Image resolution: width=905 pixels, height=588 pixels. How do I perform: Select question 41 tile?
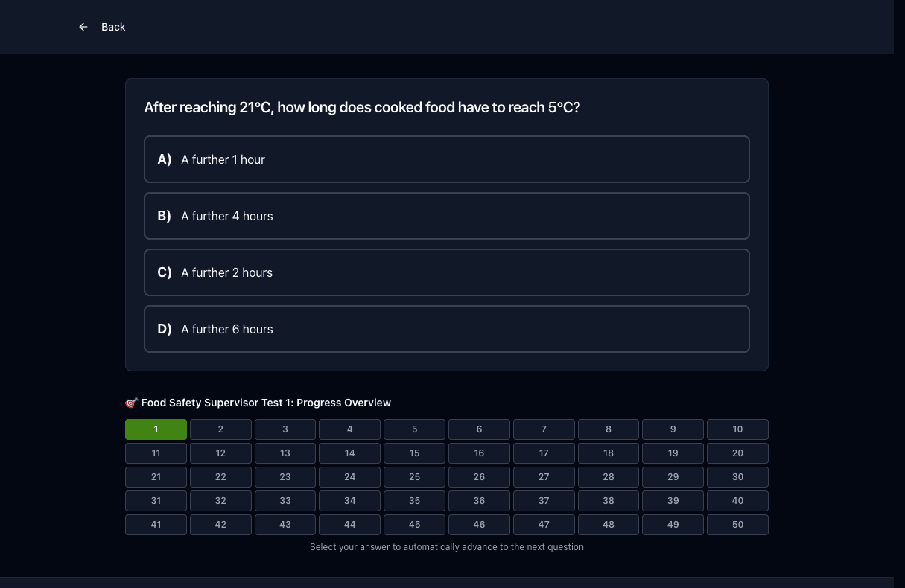[x=156, y=525]
